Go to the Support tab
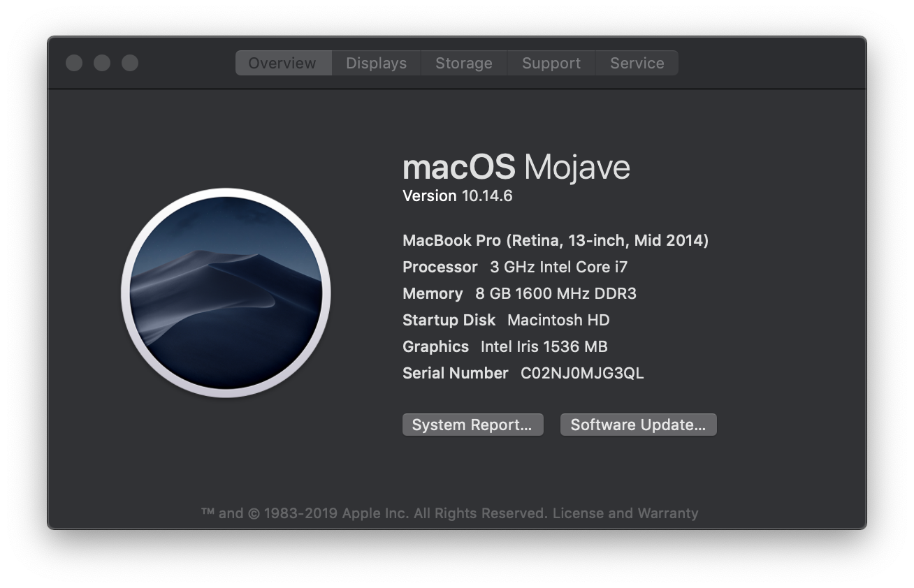 (x=551, y=63)
